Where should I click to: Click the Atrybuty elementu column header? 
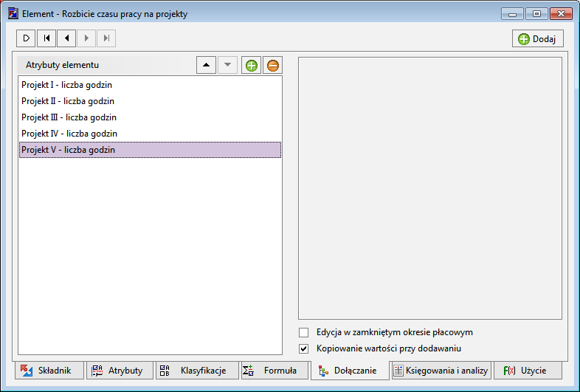tap(62, 66)
